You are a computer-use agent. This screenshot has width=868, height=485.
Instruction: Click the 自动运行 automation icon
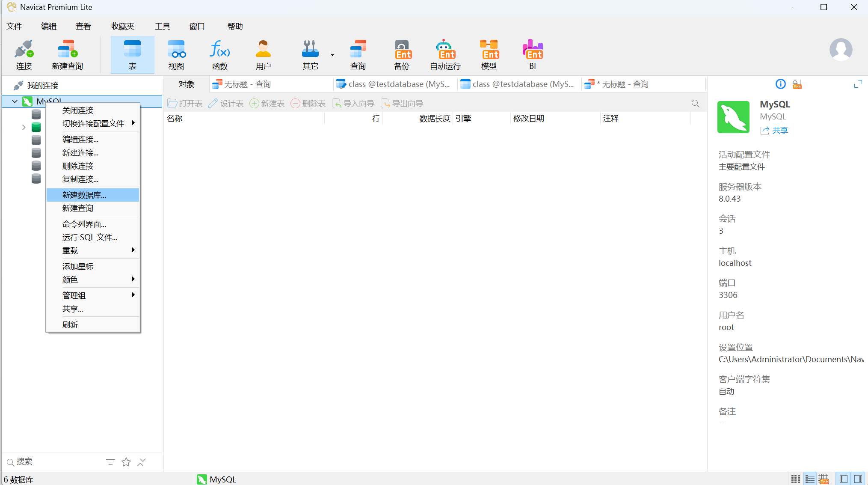point(445,55)
